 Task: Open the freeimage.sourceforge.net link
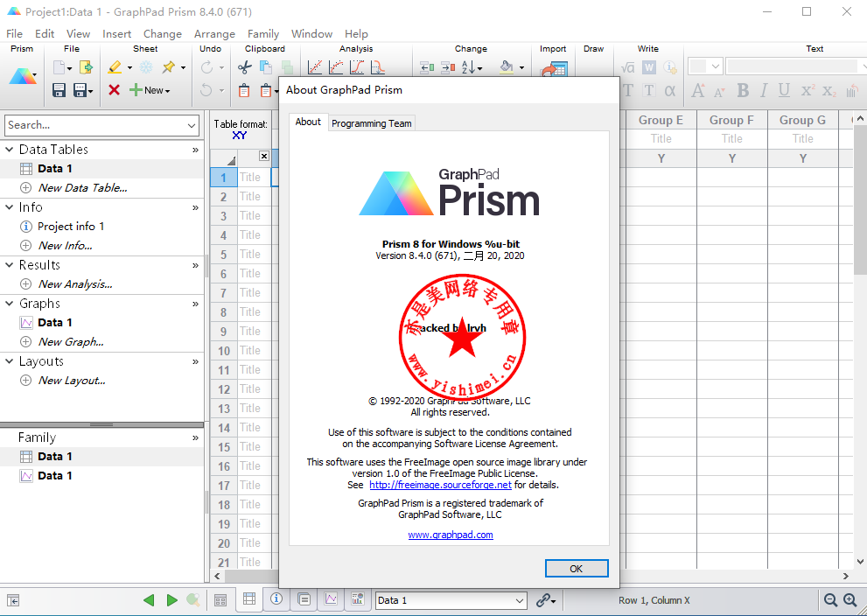440,485
